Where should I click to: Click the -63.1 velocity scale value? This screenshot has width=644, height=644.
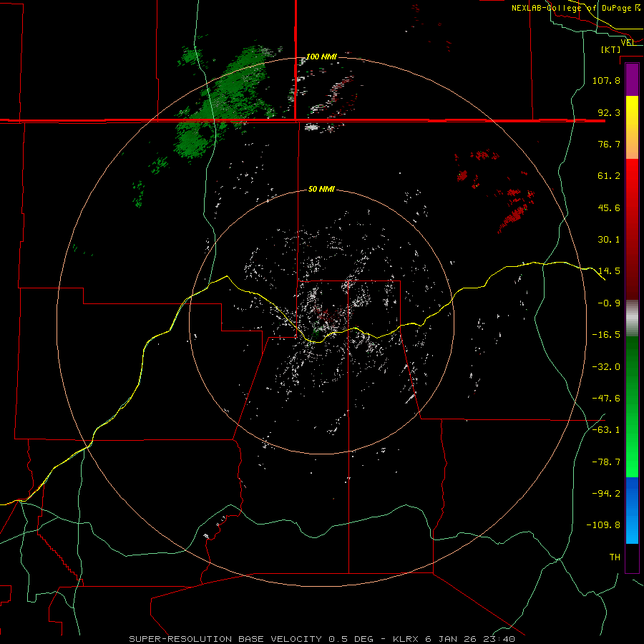coord(606,430)
